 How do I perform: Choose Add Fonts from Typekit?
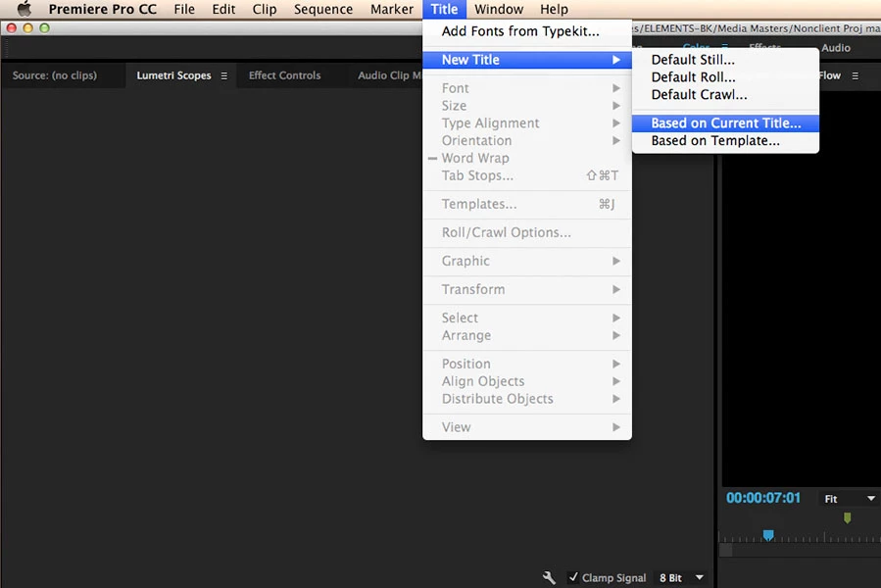[527, 31]
